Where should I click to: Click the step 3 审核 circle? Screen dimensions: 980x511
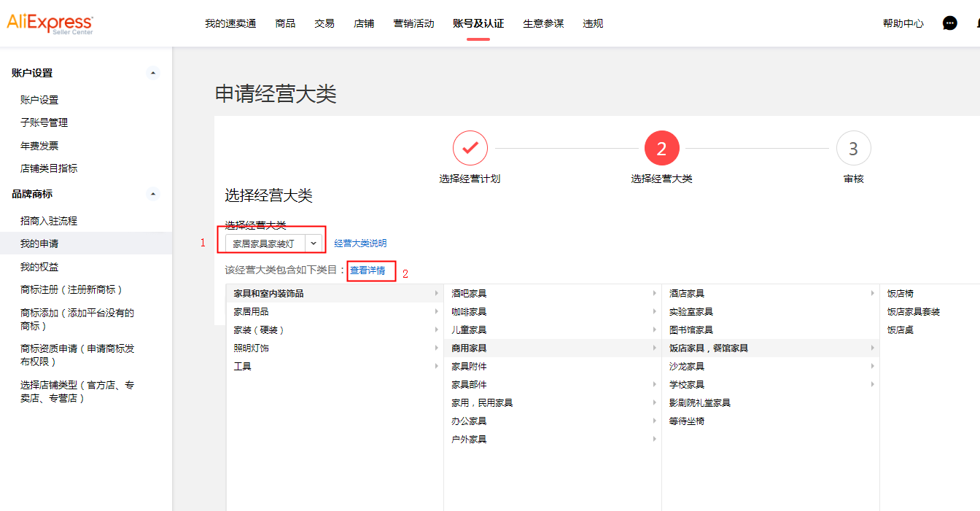click(x=853, y=149)
